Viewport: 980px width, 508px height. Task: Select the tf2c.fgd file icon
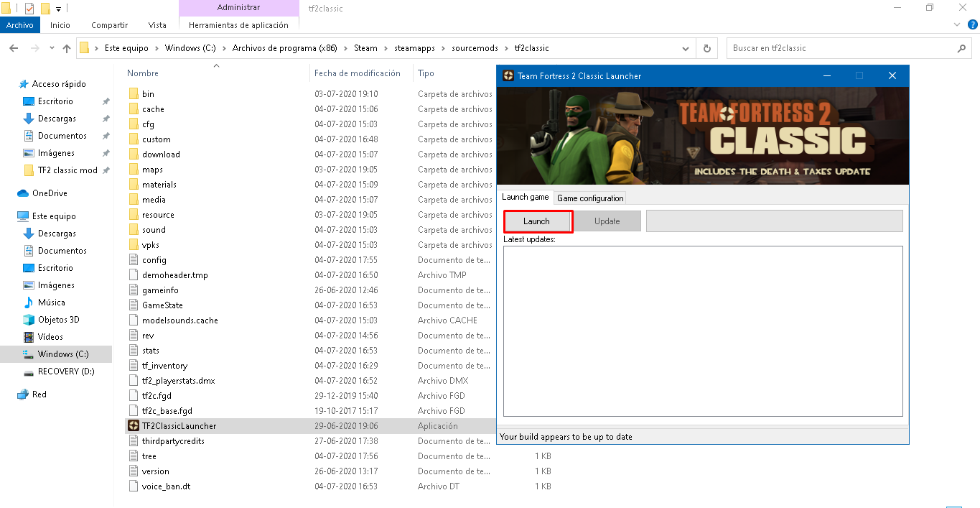133,396
